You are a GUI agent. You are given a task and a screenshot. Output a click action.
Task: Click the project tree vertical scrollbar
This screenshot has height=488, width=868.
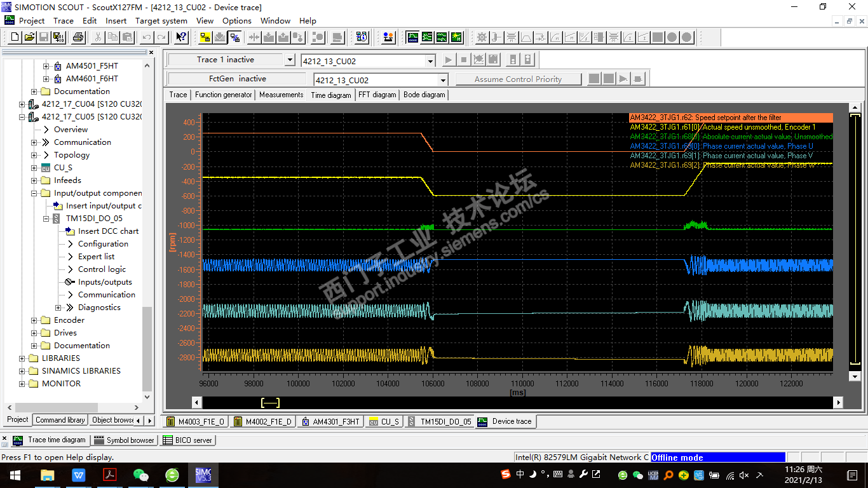(x=147, y=349)
